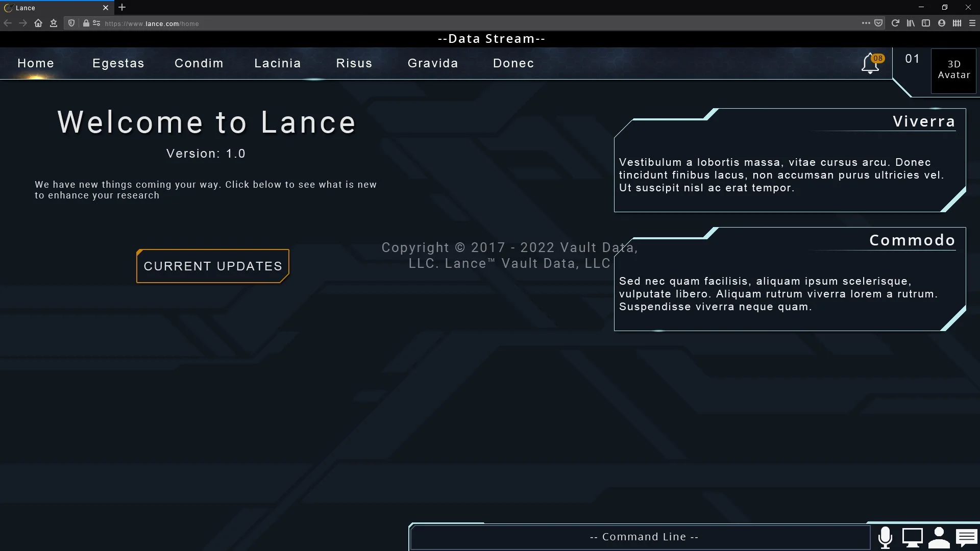
Task: Click the Commodo panel body text
Action: pos(778,294)
